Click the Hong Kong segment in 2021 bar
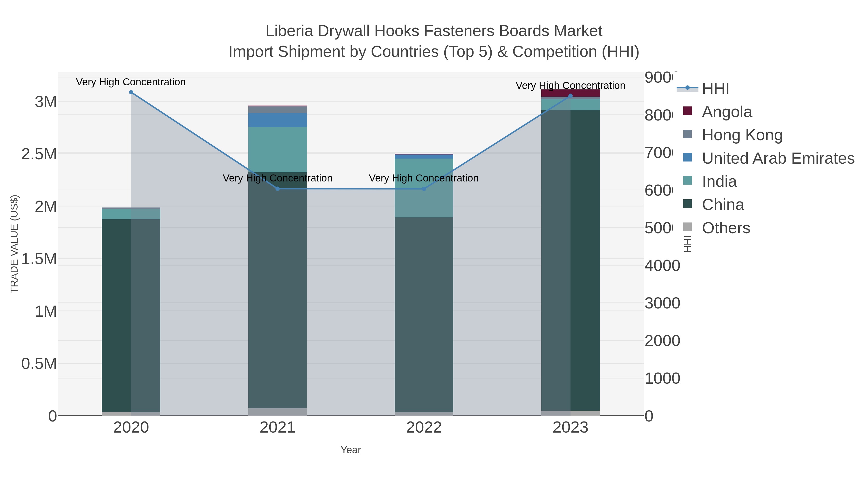The height and width of the screenshot is (488, 868). (x=278, y=110)
